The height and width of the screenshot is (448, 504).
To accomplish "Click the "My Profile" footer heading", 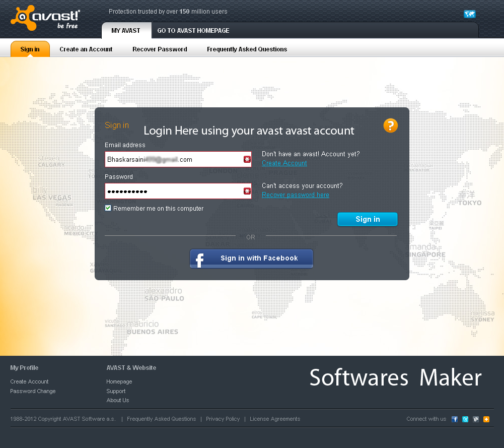I will pos(24,367).
